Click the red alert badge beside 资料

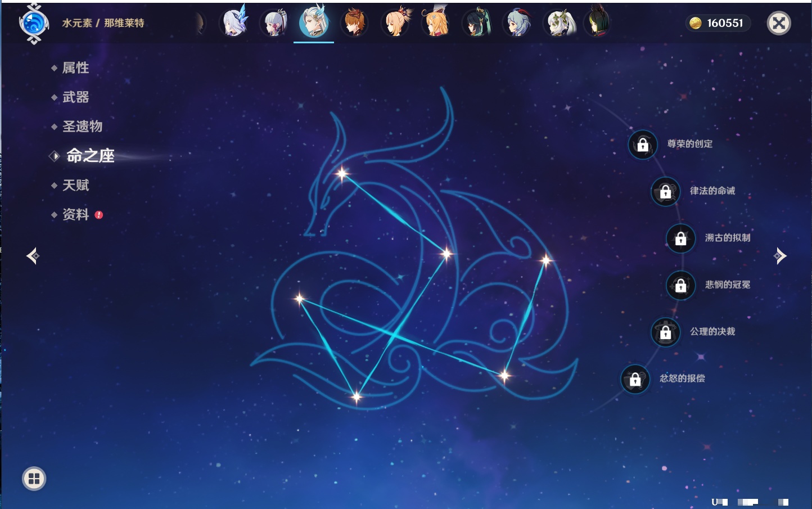tap(99, 215)
